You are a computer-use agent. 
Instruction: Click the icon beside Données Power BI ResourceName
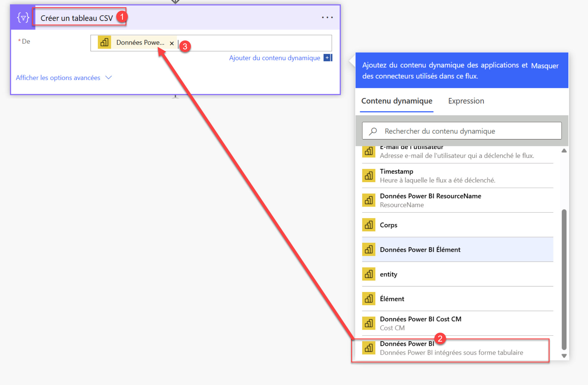tap(369, 200)
